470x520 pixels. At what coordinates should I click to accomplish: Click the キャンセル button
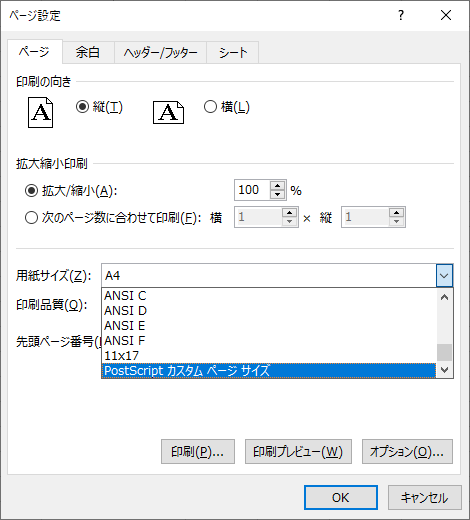pyautogui.click(x=425, y=498)
